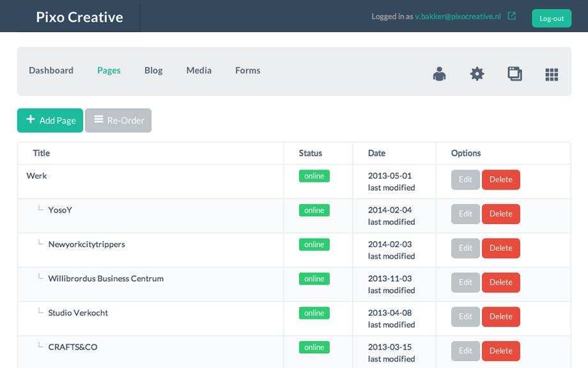The height and width of the screenshot is (368, 588).
Task: Click the Add Page button
Action: [50, 120]
